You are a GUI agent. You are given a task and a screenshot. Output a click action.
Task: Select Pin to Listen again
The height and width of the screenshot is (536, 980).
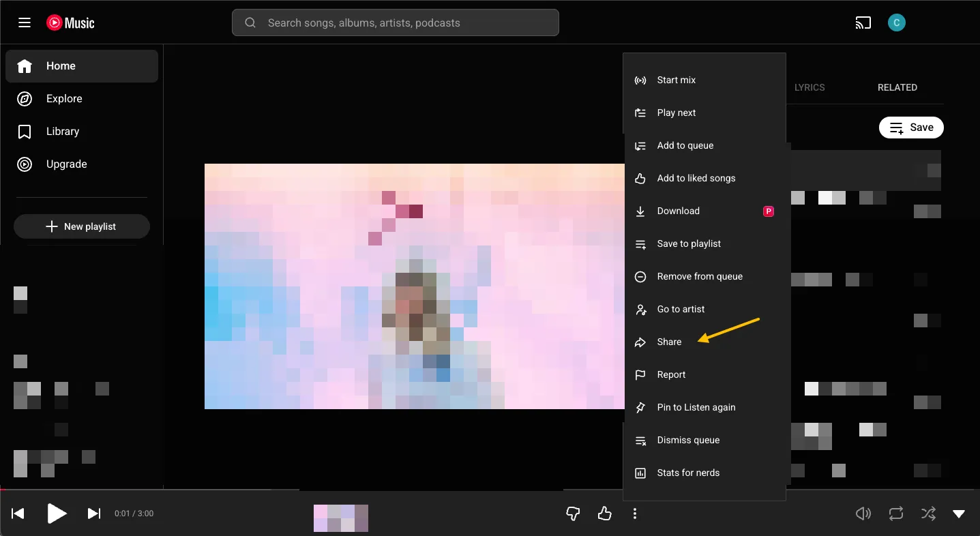pos(704,407)
